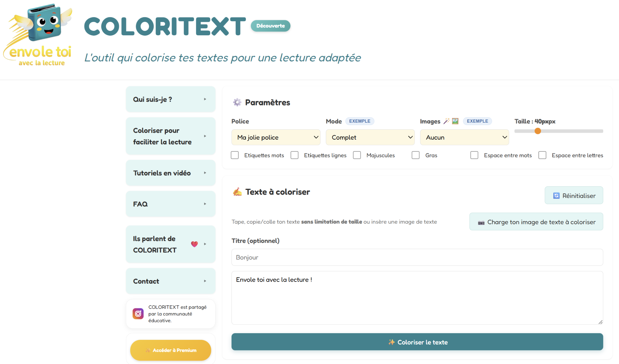The height and width of the screenshot is (364, 619).
Task: Access Accéder à Premium
Action: tap(170, 350)
